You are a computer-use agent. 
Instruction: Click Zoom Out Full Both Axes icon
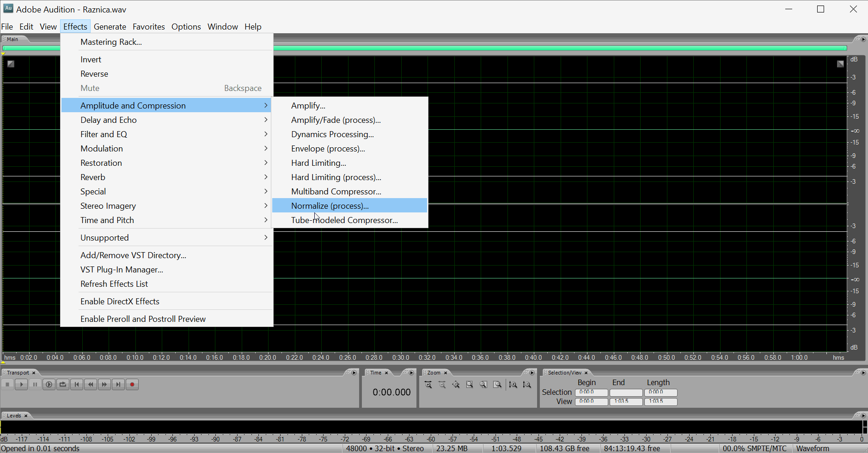tap(456, 385)
